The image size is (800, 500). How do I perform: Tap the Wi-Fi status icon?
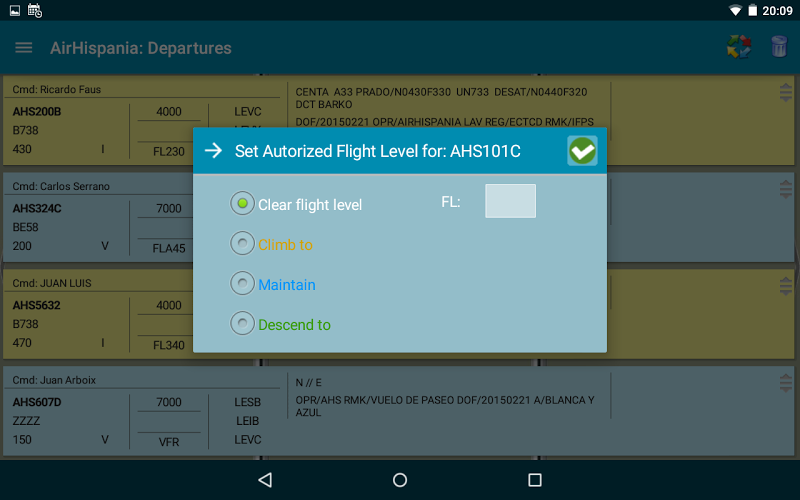735,10
